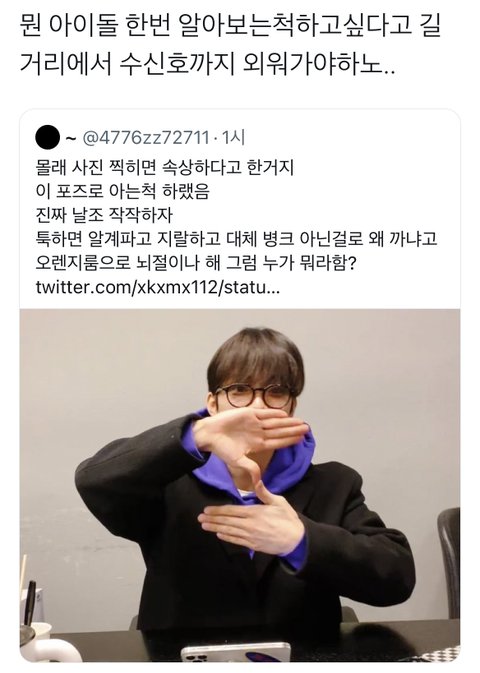Click quoted line starting '오렌지룸으로 뇌절이나'

pyautogui.click(x=196, y=263)
